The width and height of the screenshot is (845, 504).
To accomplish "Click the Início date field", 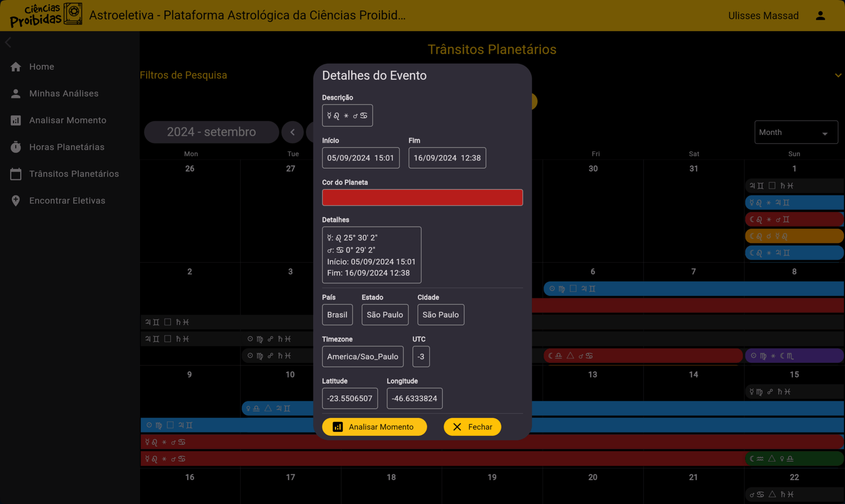I will click(361, 158).
